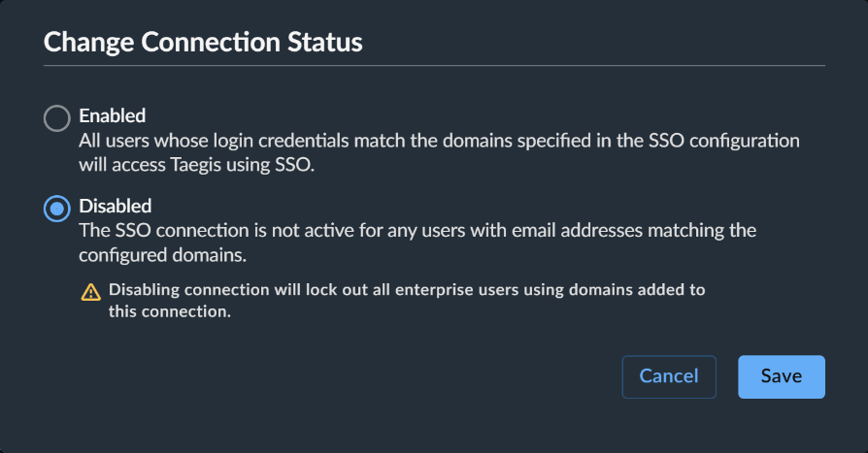Click the "Change Connection Status" dialog title
The width and height of the screenshot is (868, 453).
(x=203, y=42)
